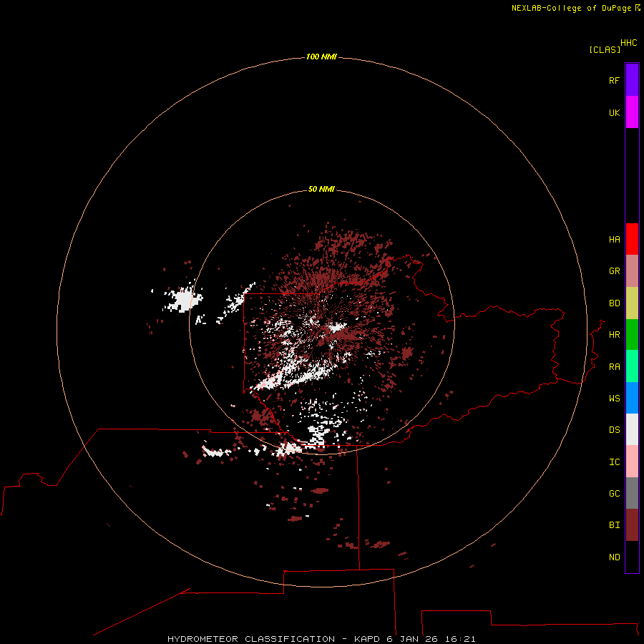This screenshot has height=644, width=644.
Task: Click the BI brown legend swatch
Action: tap(632, 525)
